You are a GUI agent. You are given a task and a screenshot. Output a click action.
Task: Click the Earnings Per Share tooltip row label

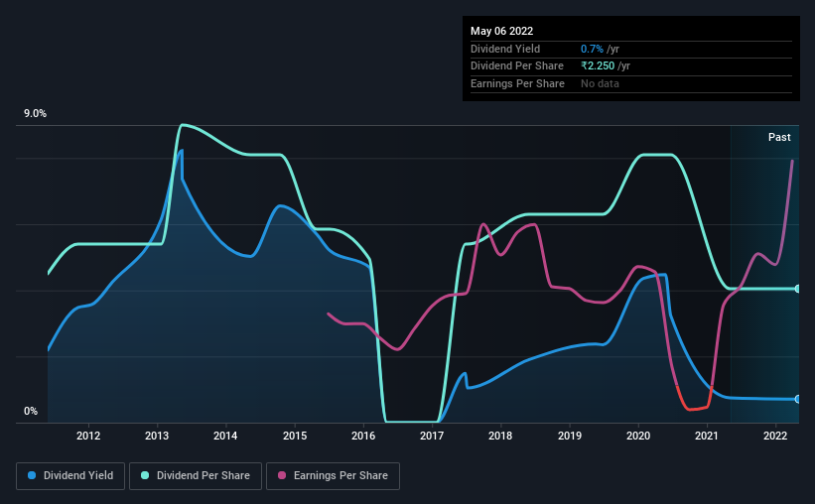pyautogui.click(x=518, y=83)
